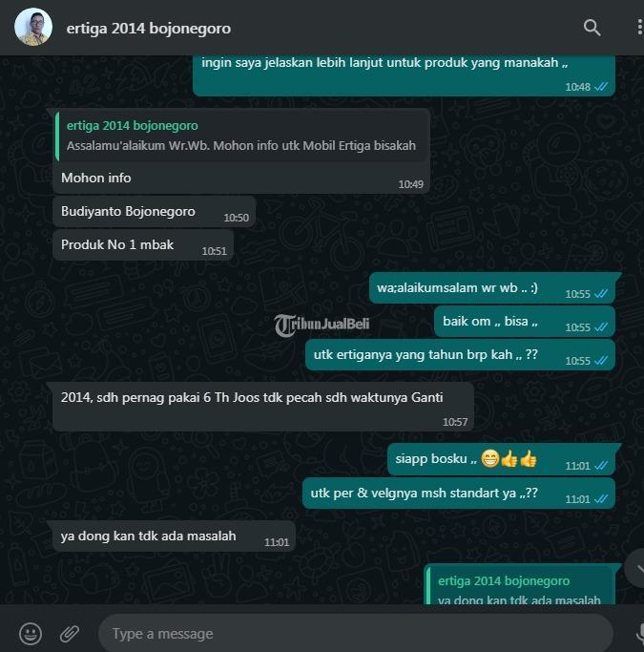Click the Type a message field
The image size is (644, 652).
point(356,634)
